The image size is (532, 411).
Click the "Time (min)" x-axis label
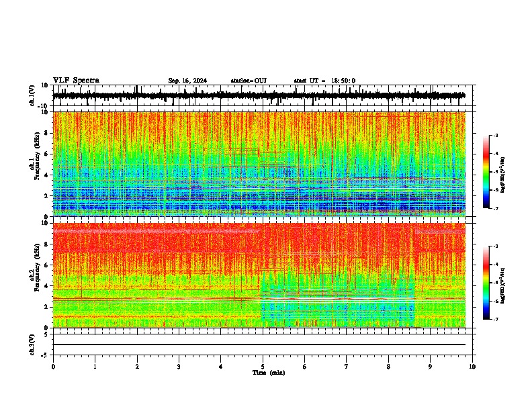point(269,373)
